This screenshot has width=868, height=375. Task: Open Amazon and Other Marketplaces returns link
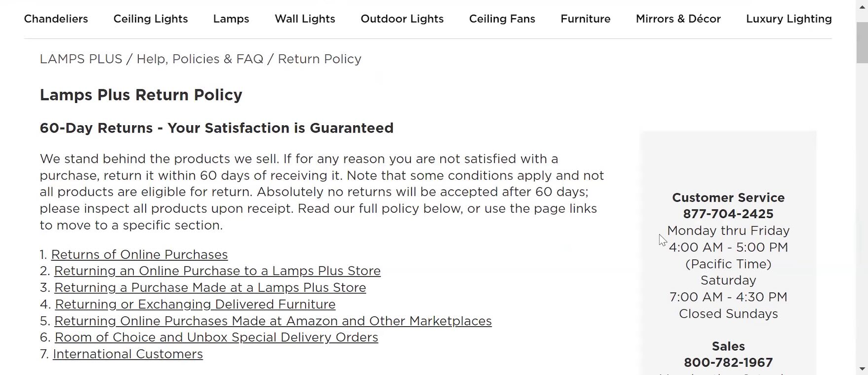[x=273, y=321]
